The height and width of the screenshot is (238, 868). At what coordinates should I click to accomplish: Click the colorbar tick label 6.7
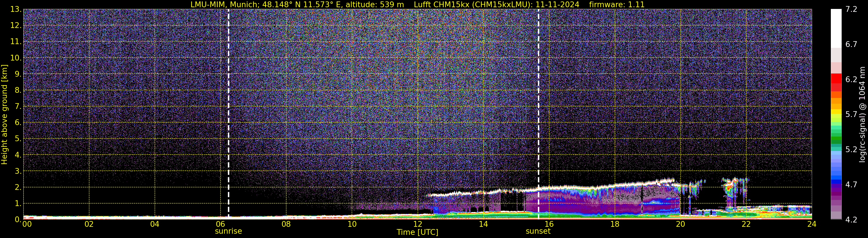pyautogui.click(x=851, y=44)
